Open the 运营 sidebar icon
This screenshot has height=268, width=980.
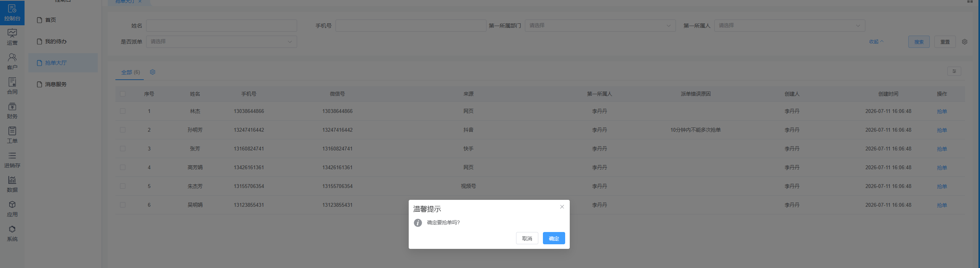click(x=12, y=37)
